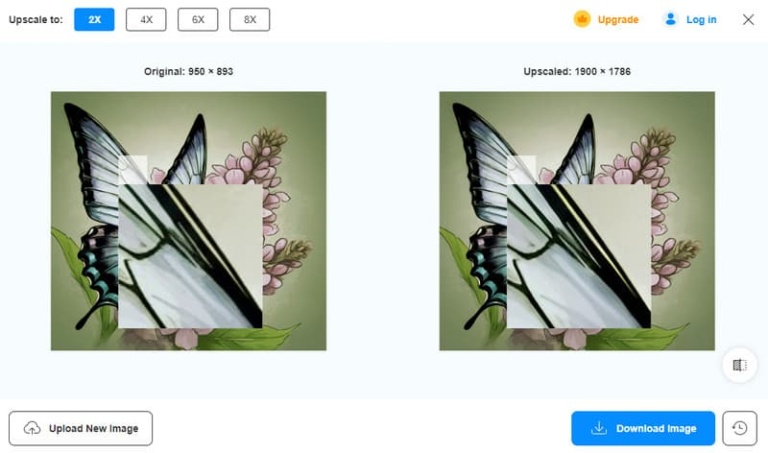This screenshot has width=768, height=453.
Task: Toggle the side-by-side compare view icon
Action: click(x=740, y=365)
